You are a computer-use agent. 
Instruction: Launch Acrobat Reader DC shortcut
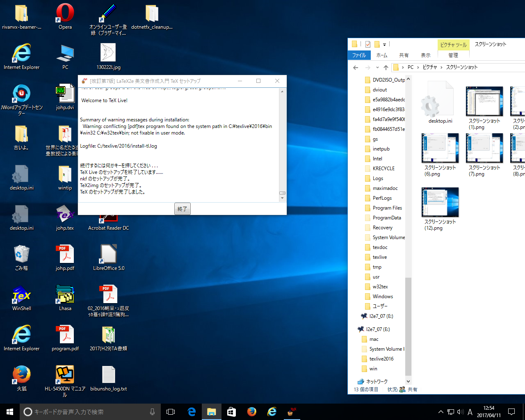108,223
